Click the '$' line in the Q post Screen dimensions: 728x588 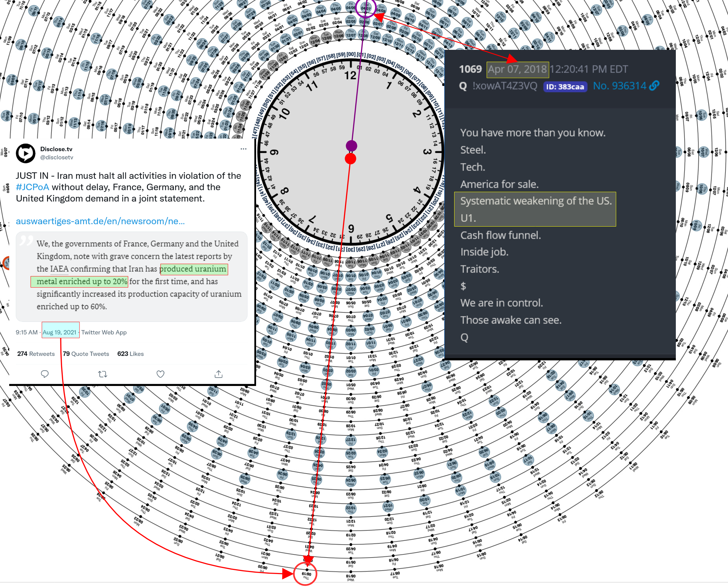[x=463, y=286]
